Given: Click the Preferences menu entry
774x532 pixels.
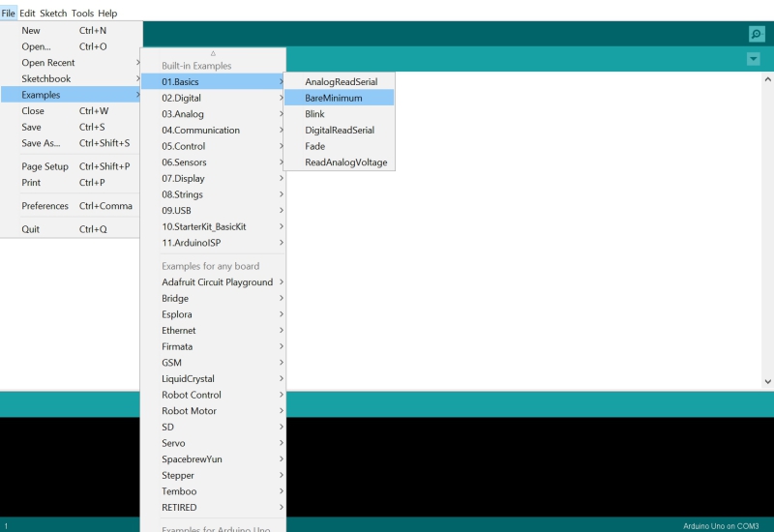Looking at the screenshot, I should pos(45,206).
